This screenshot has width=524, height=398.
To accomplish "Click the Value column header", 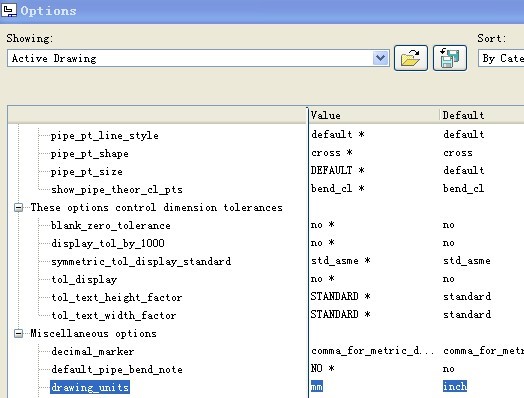I will tap(373, 115).
